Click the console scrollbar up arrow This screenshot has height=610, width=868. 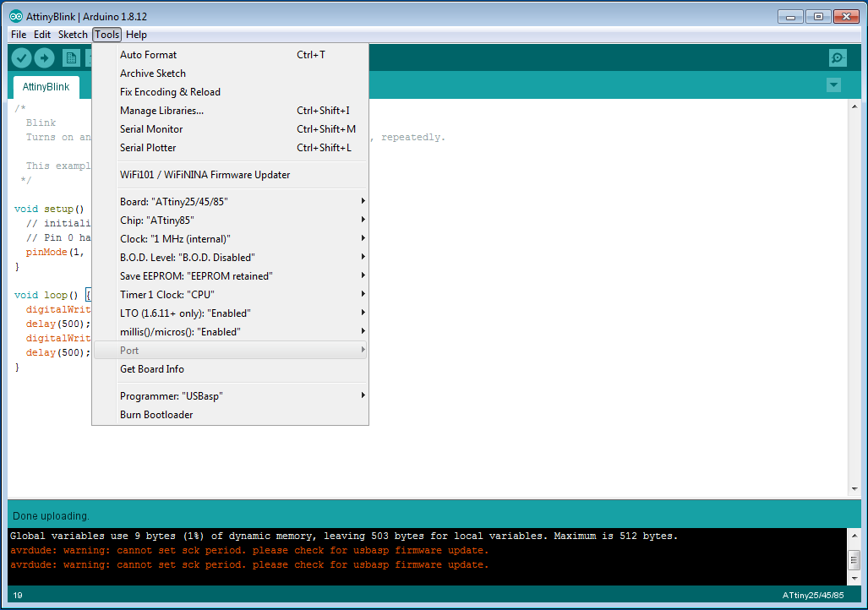tap(854, 536)
